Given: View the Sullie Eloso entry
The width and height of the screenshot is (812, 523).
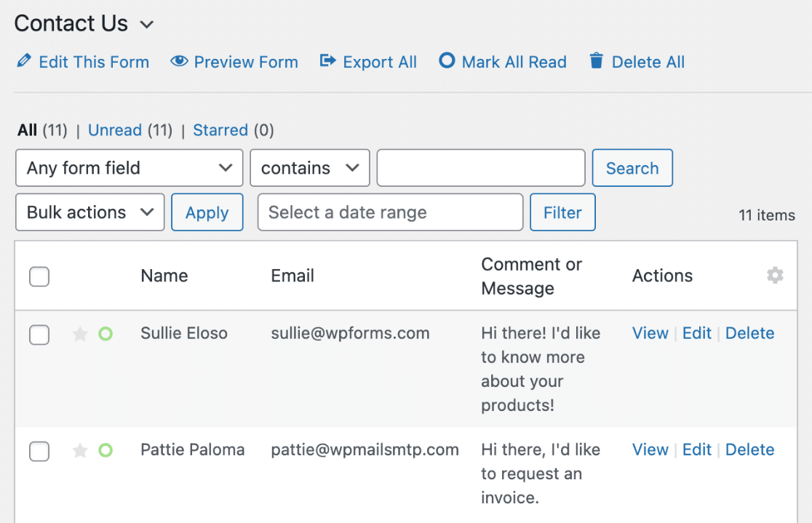Looking at the screenshot, I should (x=650, y=333).
